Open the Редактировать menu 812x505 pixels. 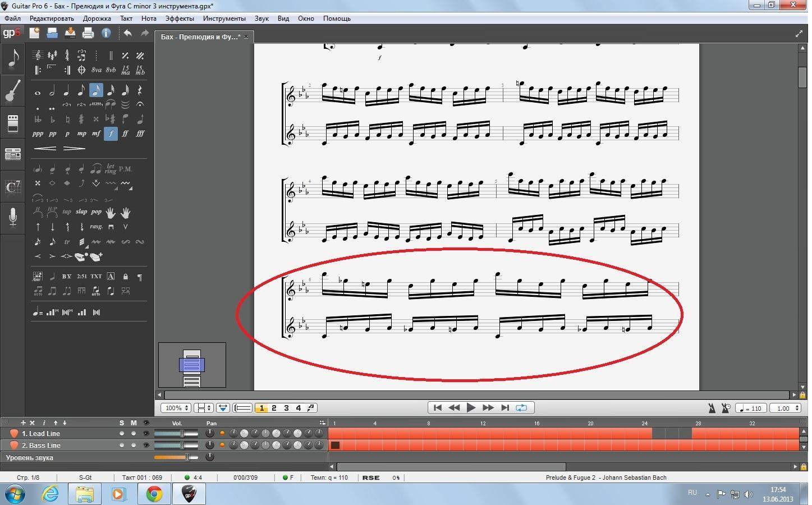52,19
